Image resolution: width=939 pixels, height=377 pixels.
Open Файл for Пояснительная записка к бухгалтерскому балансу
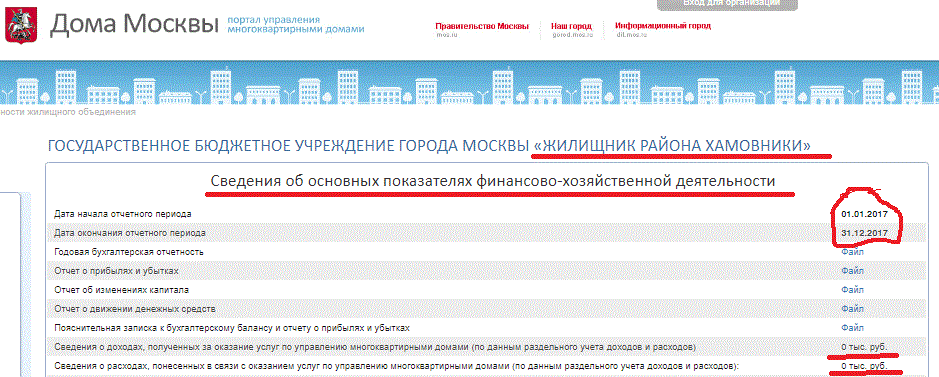click(852, 328)
